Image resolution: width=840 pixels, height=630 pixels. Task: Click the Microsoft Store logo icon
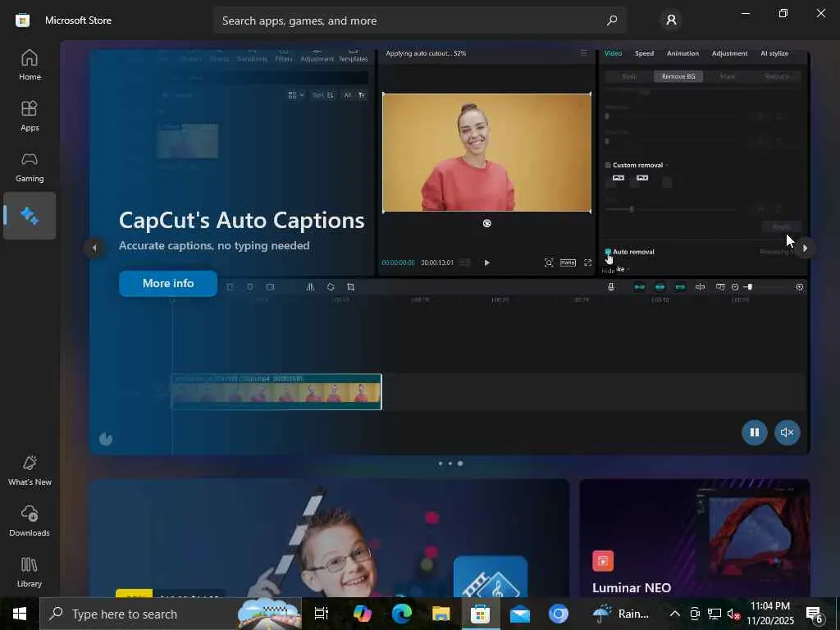click(x=22, y=21)
